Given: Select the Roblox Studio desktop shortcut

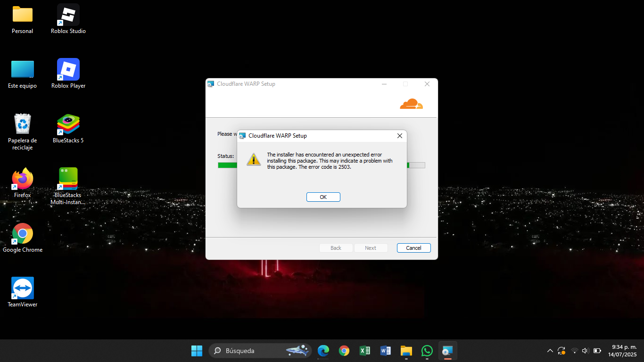Looking at the screenshot, I should point(68,20).
